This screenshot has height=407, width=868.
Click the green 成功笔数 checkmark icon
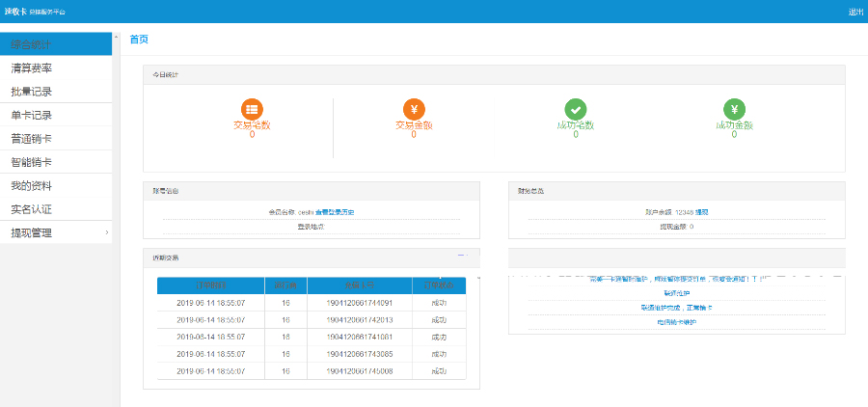[576, 109]
